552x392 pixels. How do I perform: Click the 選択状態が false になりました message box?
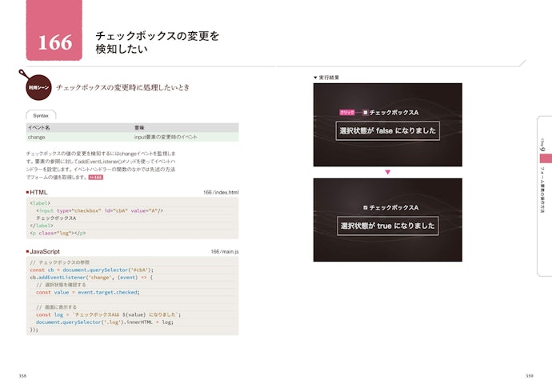click(x=387, y=131)
